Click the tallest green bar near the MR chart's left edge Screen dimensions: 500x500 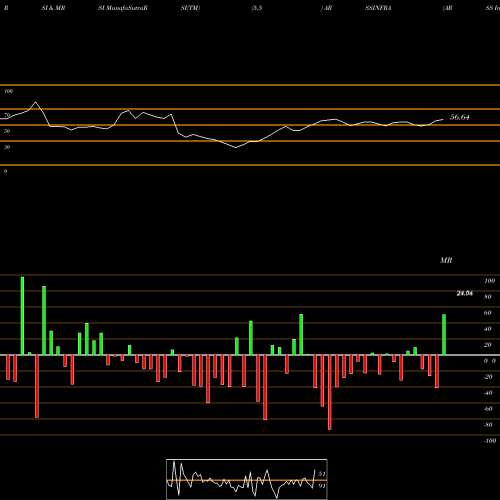coord(22,316)
